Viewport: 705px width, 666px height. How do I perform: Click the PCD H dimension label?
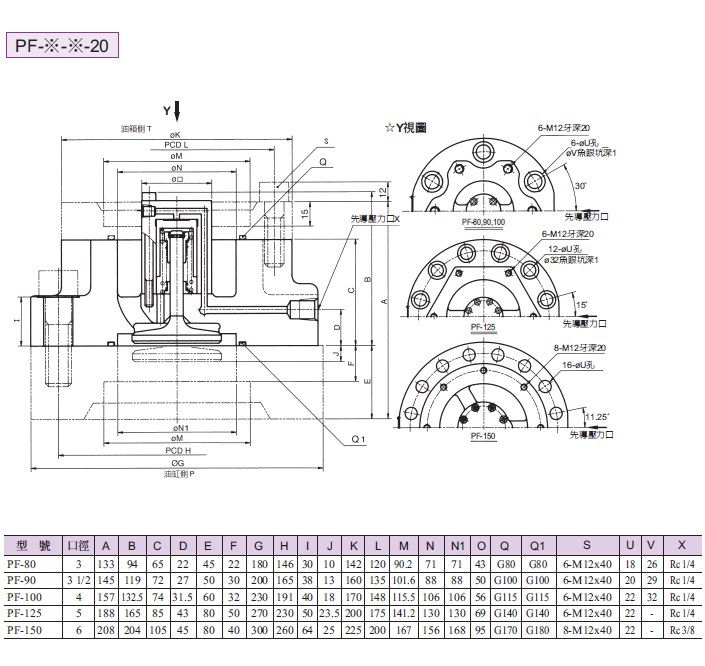coord(177,451)
